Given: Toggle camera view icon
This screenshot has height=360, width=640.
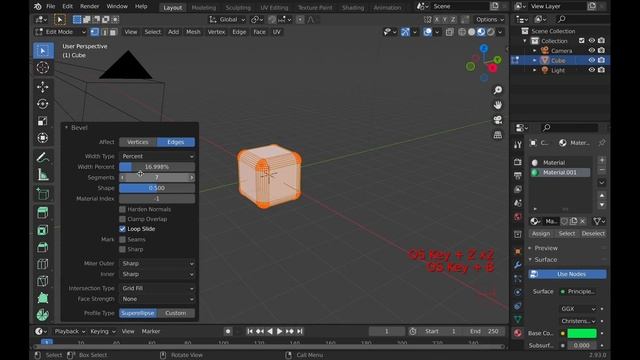Looking at the screenshot, I should 498,120.
